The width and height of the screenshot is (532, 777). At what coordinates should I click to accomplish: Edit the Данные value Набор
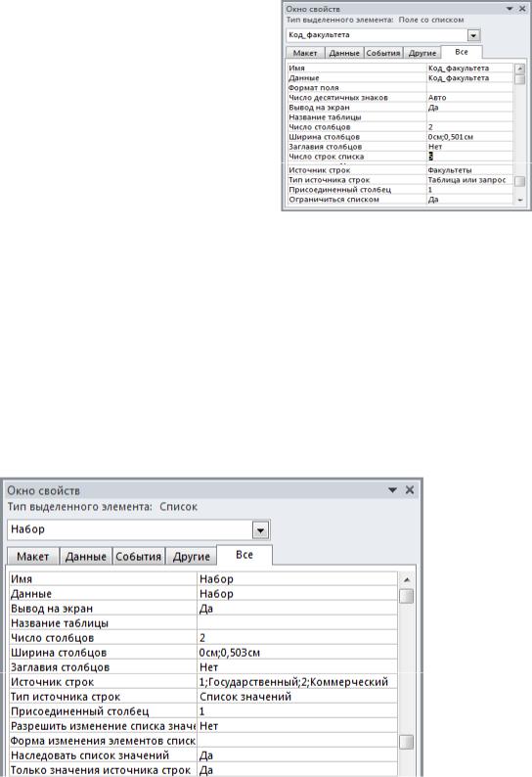tap(296, 594)
